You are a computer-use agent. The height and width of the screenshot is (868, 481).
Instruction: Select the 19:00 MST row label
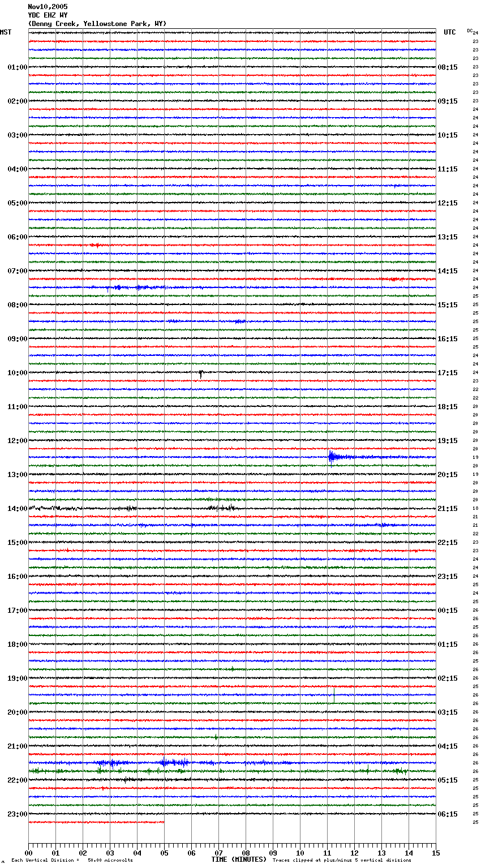pos(17,678)
